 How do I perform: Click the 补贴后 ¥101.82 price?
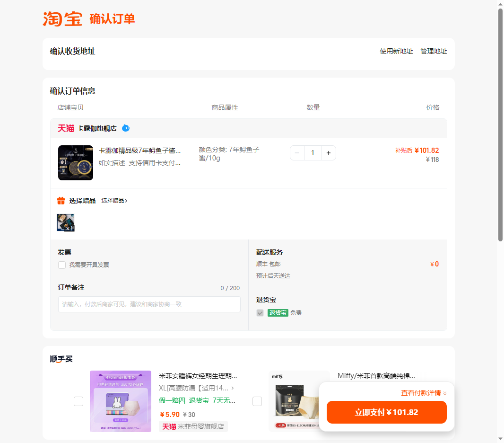(417, 150)
